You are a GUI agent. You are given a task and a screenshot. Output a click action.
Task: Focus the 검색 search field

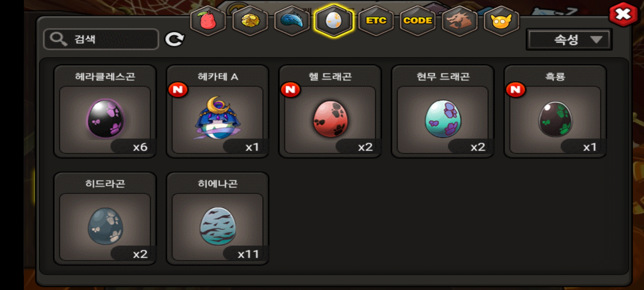click(x=101, y=39)
